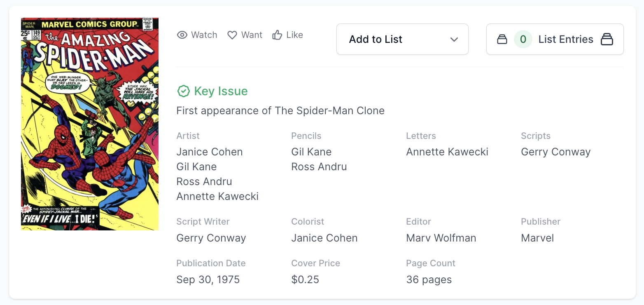Click the small stack icon left of List Entries
Image resolution: width=644 pixels, height=305 pixels.
(502, 40)
